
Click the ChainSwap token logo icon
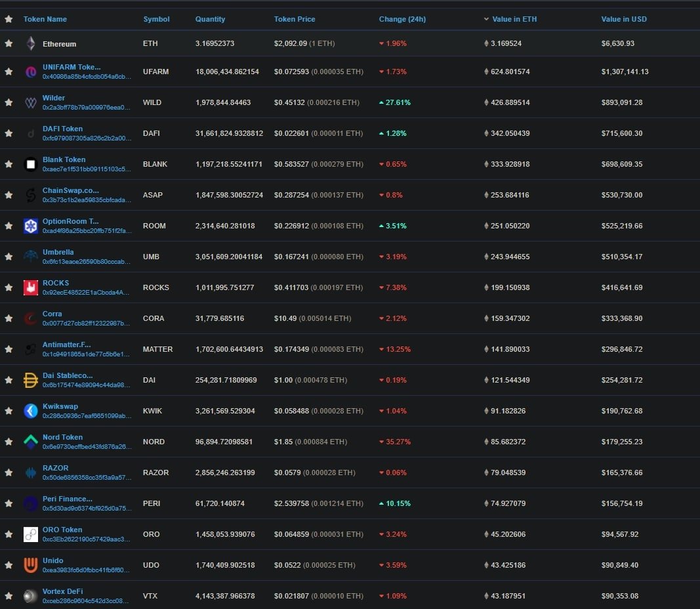point(30,195)
